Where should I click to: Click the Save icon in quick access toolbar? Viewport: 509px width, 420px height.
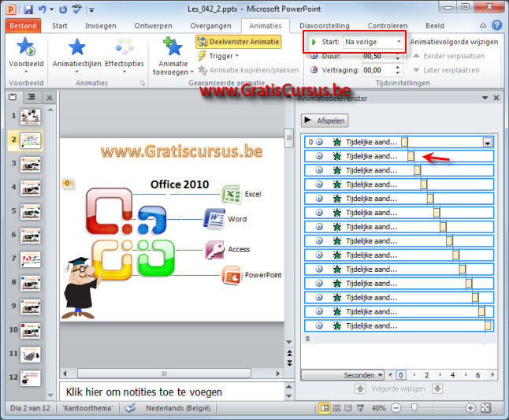click(28, 9)
